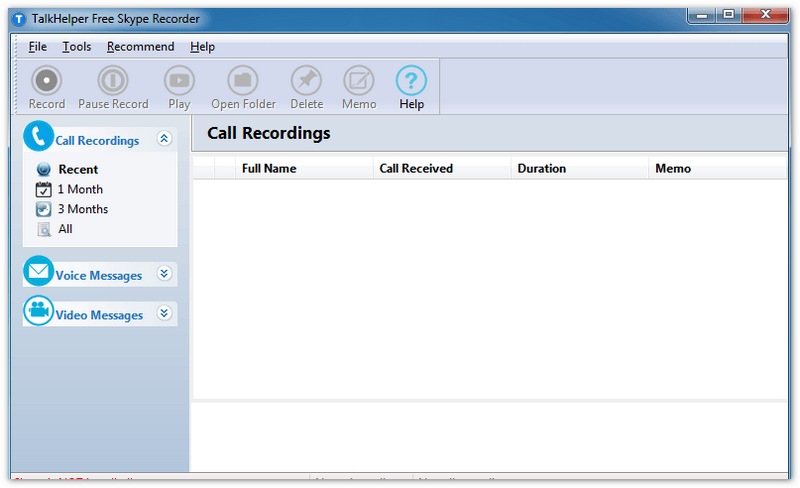Click the 1 Month calendar icon

43,189
